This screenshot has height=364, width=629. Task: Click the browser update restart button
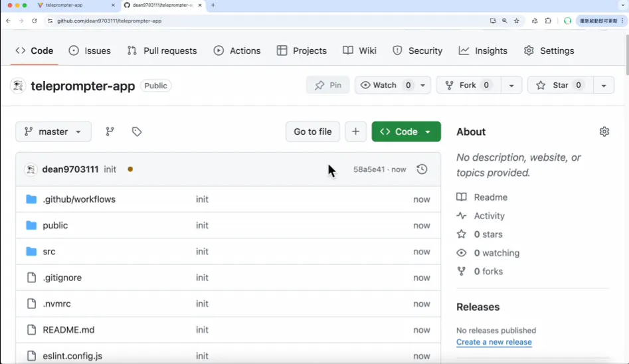pyautogui.click(x=600, y=21)
